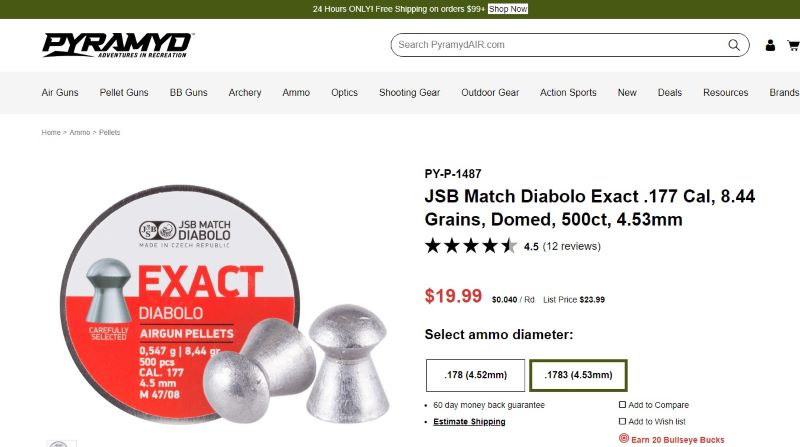Tick the Add to Wish list checkbox
Screen dimensions: 800x447
(x=622, y=421)
